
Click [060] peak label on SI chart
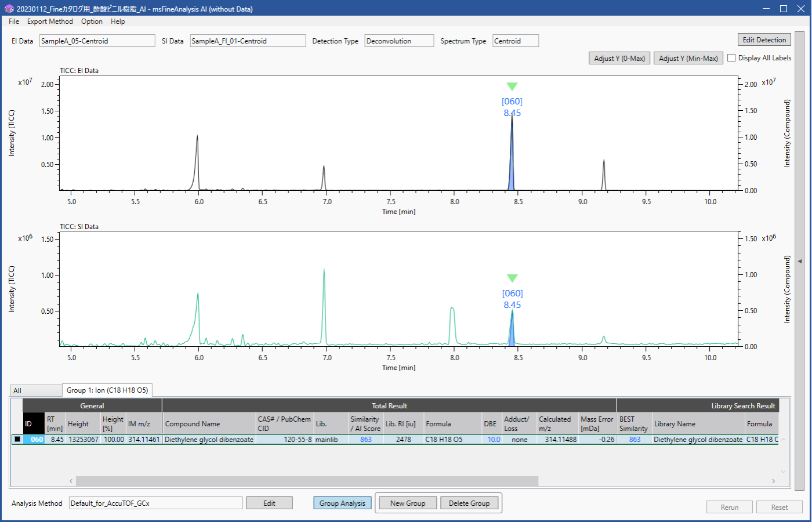512,293
